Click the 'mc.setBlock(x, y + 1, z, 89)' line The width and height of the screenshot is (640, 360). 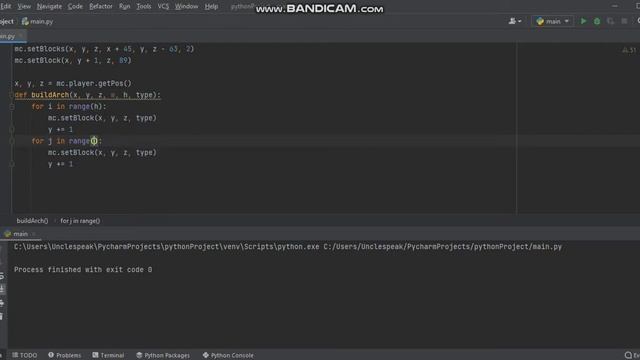73,60
